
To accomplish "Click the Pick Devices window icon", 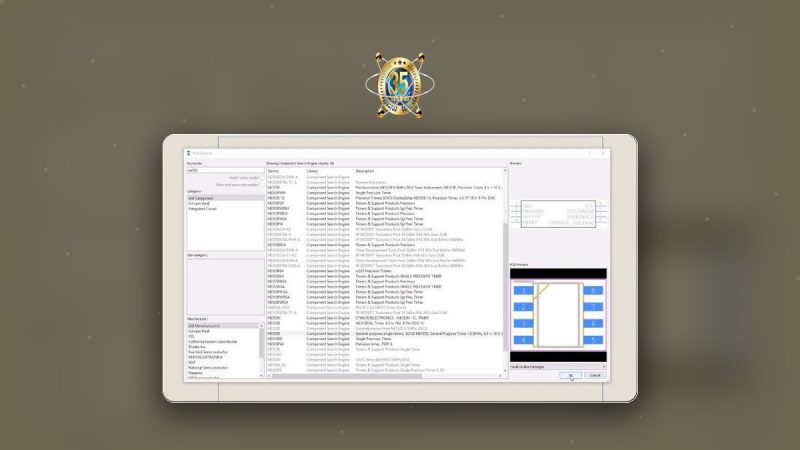I will click(x=188, y=153).
